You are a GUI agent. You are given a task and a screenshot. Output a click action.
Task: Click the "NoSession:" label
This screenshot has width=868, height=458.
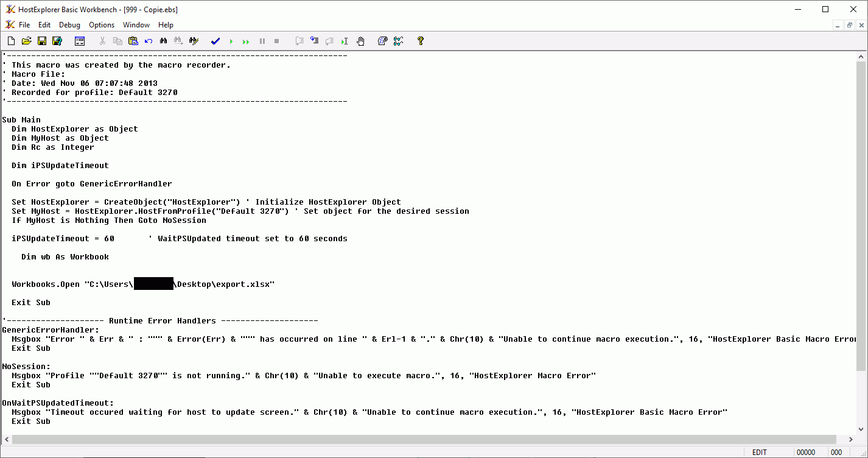point(26,367)
